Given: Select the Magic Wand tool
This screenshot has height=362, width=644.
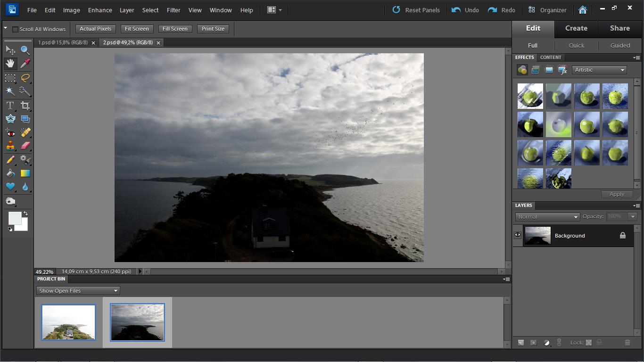Looking at the screenshot, I should click(10, 91).
